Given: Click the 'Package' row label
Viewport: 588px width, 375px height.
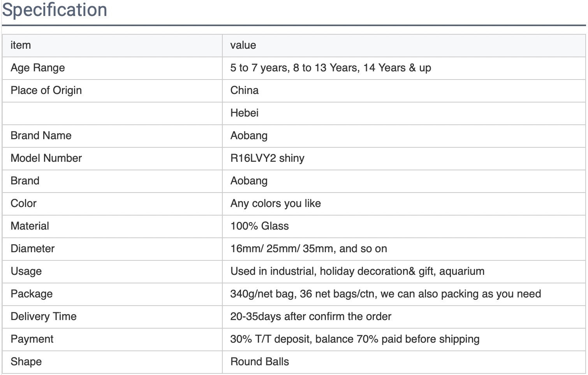Looking at the screenshot, I should coord(32,294).
